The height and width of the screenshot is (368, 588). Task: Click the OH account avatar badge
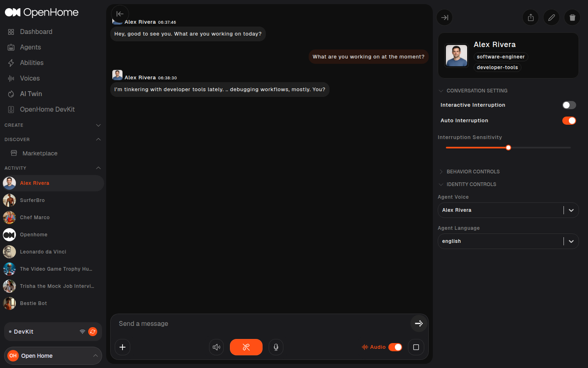[x=13, y=356]
